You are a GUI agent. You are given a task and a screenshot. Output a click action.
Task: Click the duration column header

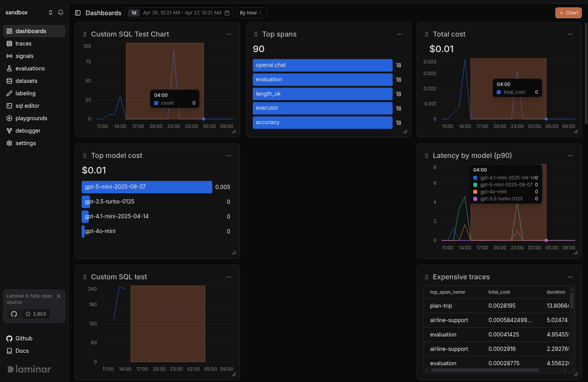coord(556,292)
